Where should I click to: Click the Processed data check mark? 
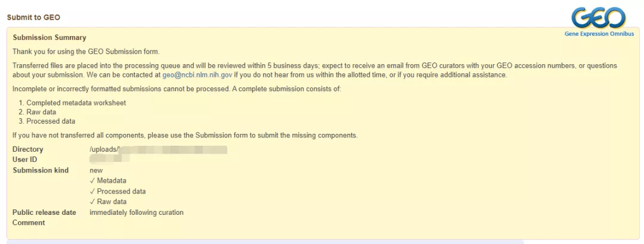pyautogui.click(x=92, y=192)
